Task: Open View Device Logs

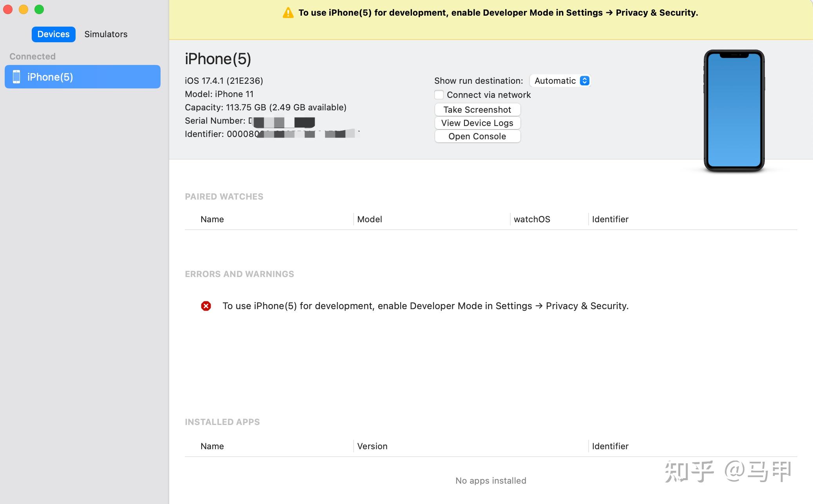Action: (477, 123)
